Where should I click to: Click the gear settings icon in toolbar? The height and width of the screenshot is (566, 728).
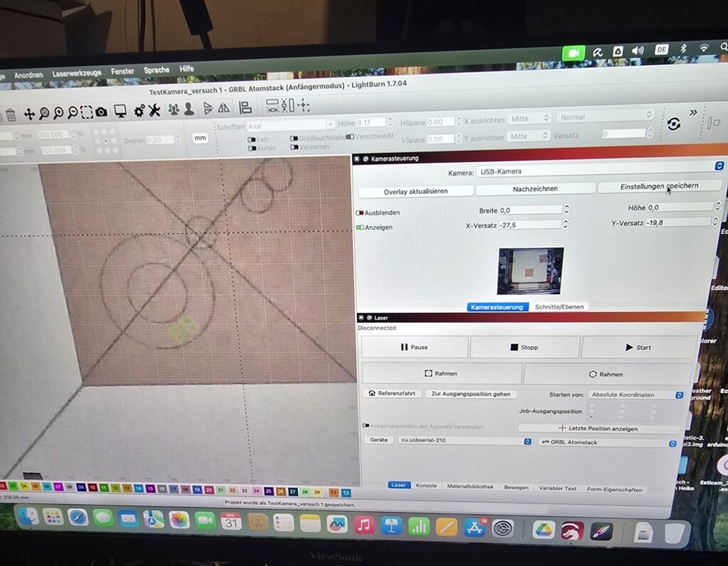[139, 110]
